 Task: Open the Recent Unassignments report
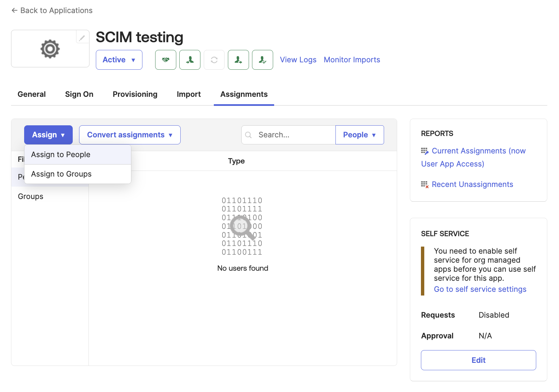pos(472,185)
